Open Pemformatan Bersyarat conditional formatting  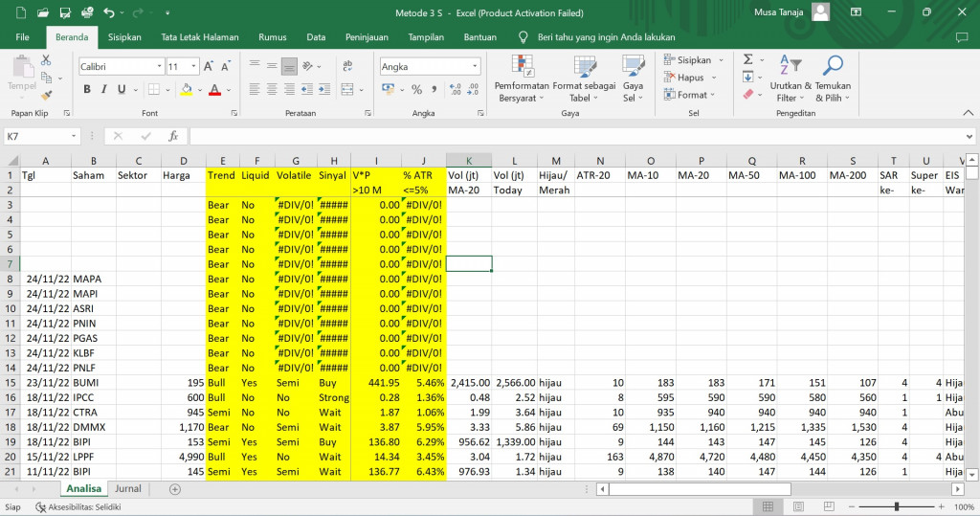point(522,79)
